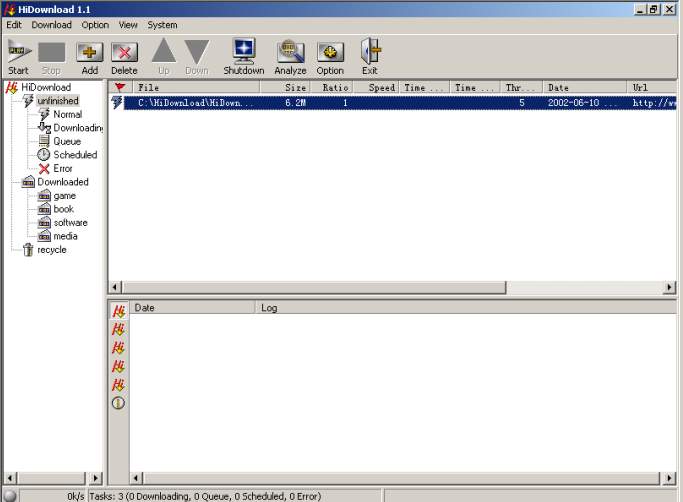
Task: Sort by the Ratio column header
Action: point(331,88)
